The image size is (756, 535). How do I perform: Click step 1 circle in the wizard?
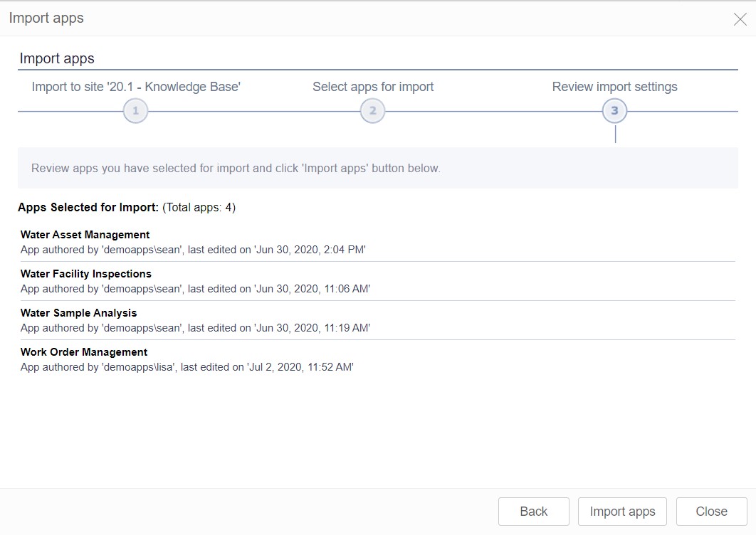(x=135, y=111)
